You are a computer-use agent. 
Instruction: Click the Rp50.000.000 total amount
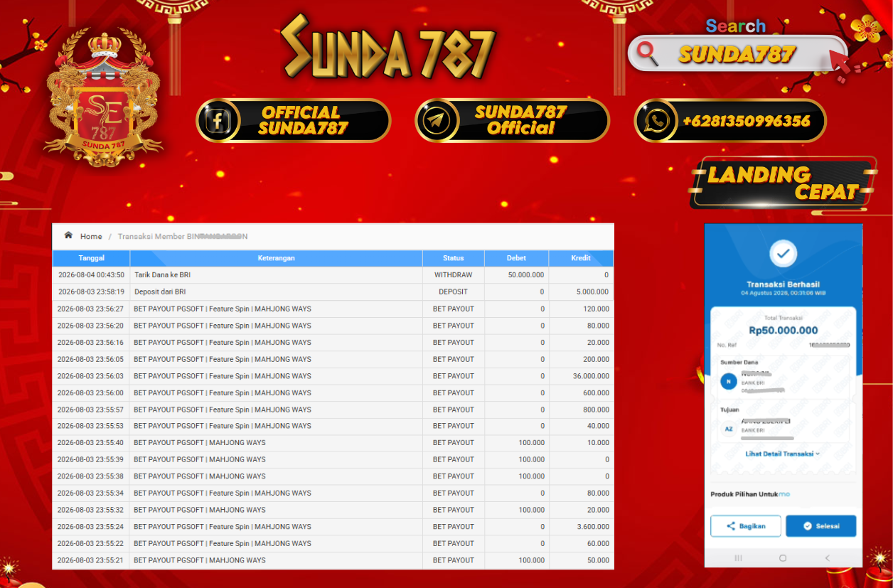[x=783, y=331]
